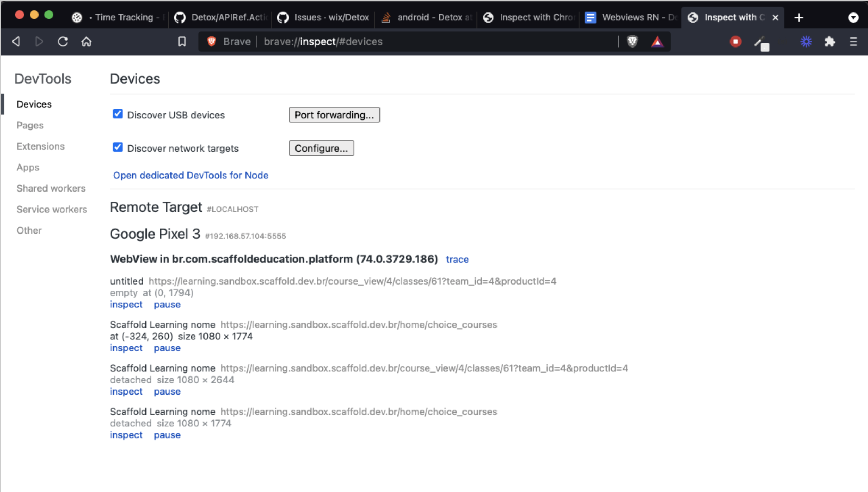The image size is (868, 492).
Task: Select Extensions in the DevTools sidebar
Action: 40,146
